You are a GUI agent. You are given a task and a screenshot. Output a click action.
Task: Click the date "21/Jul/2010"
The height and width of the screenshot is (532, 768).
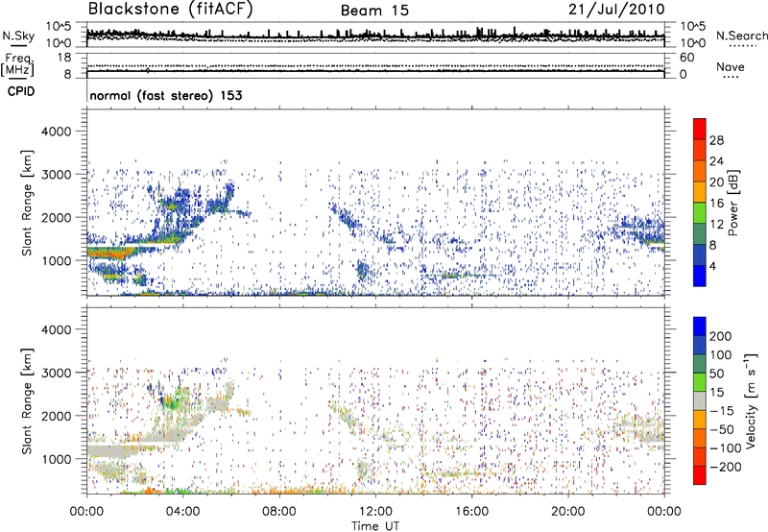[x=616, y=10]
